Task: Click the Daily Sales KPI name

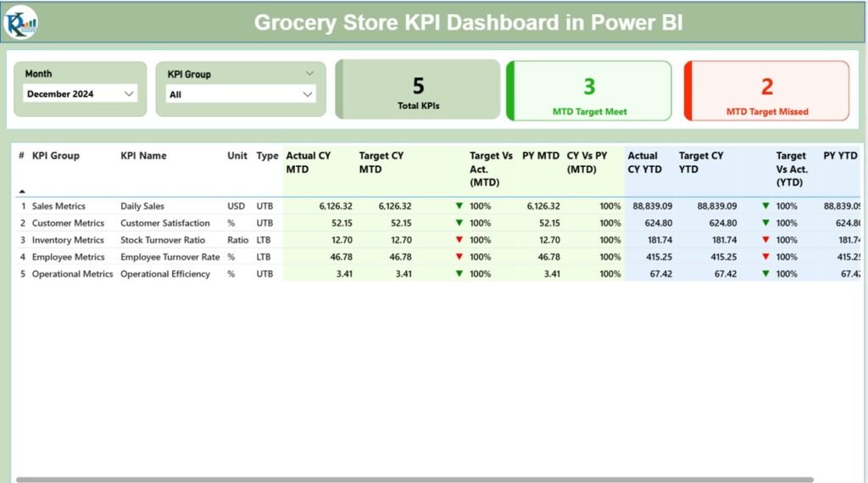Action: [142, 206]
